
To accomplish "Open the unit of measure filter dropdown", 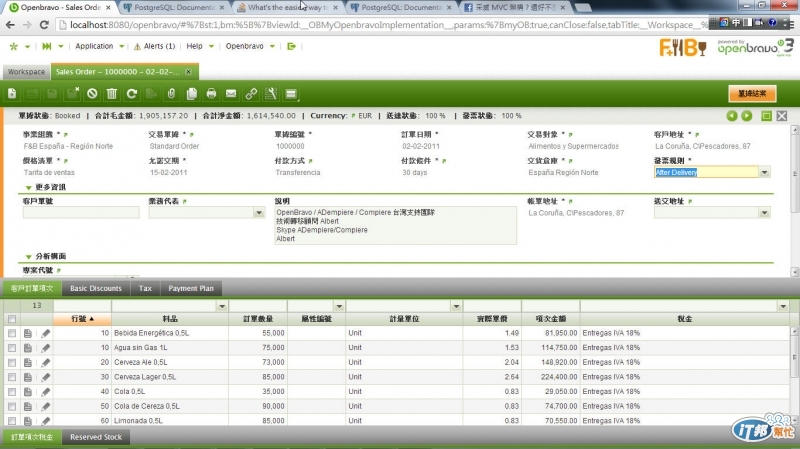I will pos(457,306).
